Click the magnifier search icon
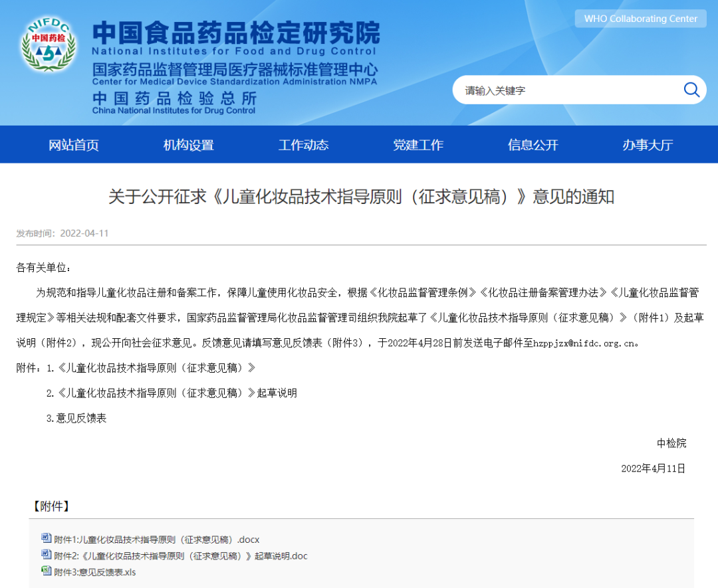 tap(691, 90)
